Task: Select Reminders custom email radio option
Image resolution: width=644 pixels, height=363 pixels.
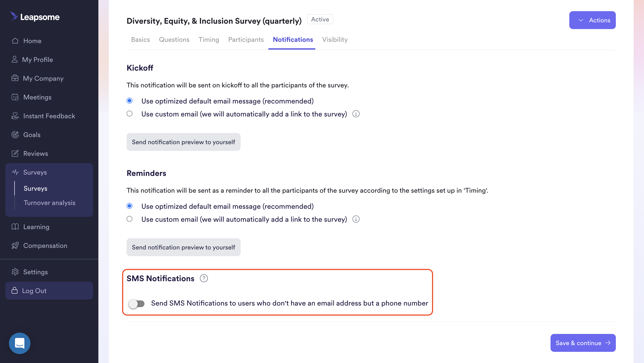Action: [129, 219]
